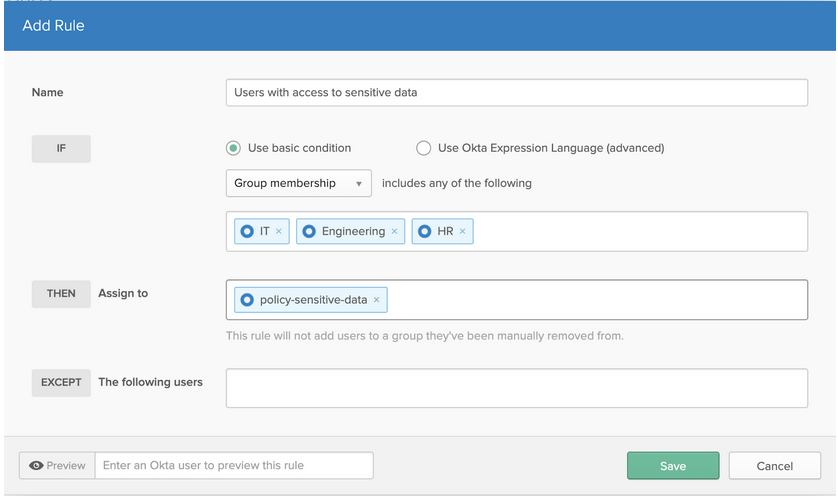Image resolution: width=838 pixels, height=503 pixels.
Task: Click the Preview button
Action: point(57,466)
